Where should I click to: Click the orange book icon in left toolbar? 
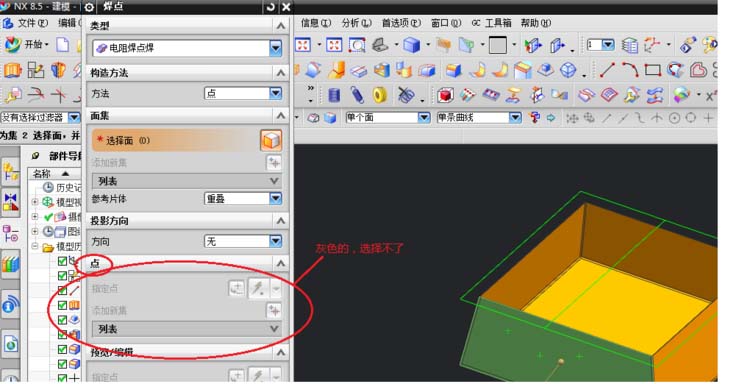[13, 70]
